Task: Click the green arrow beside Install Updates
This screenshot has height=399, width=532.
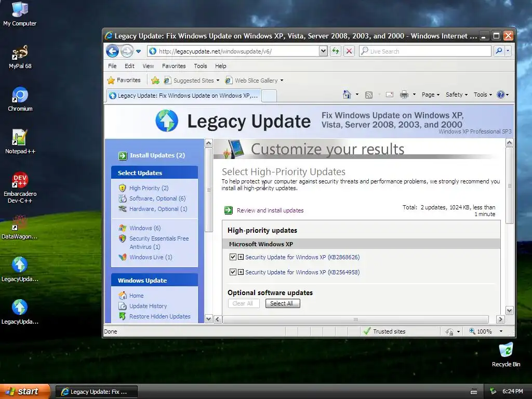Action: coord(123,156)
